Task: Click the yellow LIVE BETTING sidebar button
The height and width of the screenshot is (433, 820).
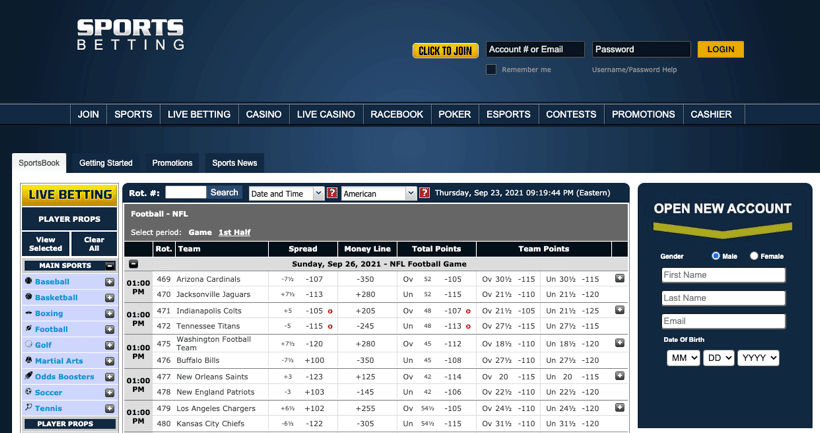Action: tap(70, 195)
